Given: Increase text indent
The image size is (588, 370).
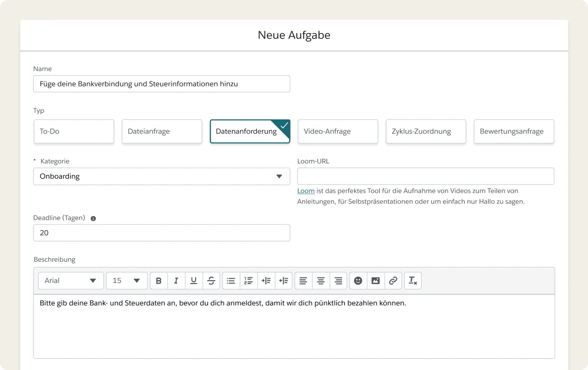Looking at the screenshot, I should [x=266, y=281].
